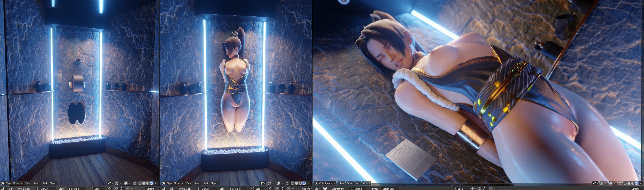This screenshot has height=190, width=644.
Task: Expand Orientation Default dropdown in left viewport
Action: pyautogui.click(x=46, y=189)
